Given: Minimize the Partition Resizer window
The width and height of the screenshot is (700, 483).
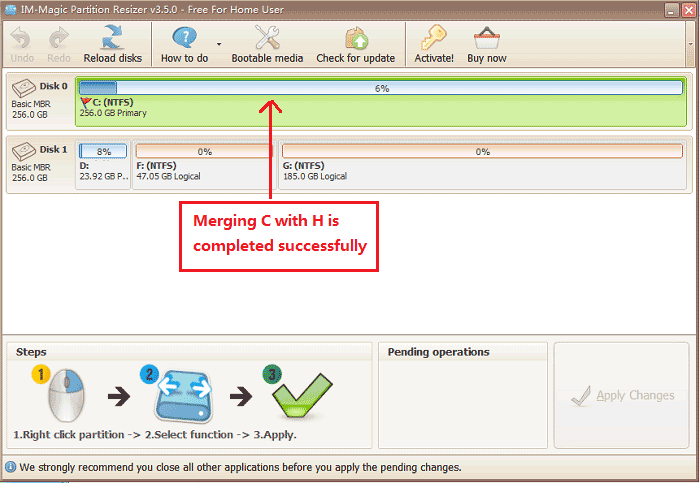Looking at the screenshot, I should click(671, 10).
